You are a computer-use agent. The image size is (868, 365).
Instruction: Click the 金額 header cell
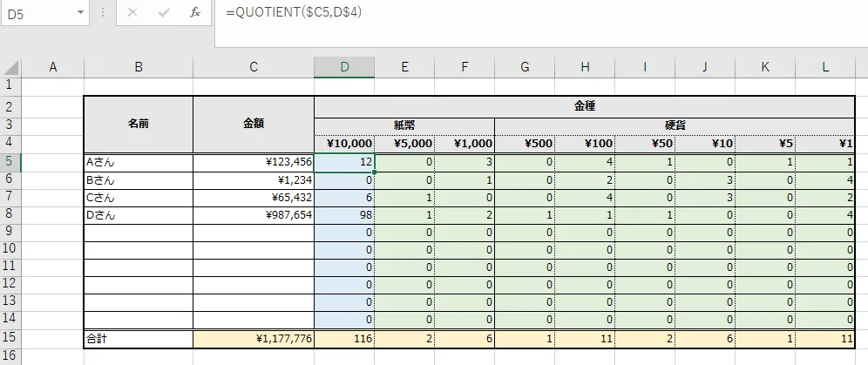click(x=254, y=125)
